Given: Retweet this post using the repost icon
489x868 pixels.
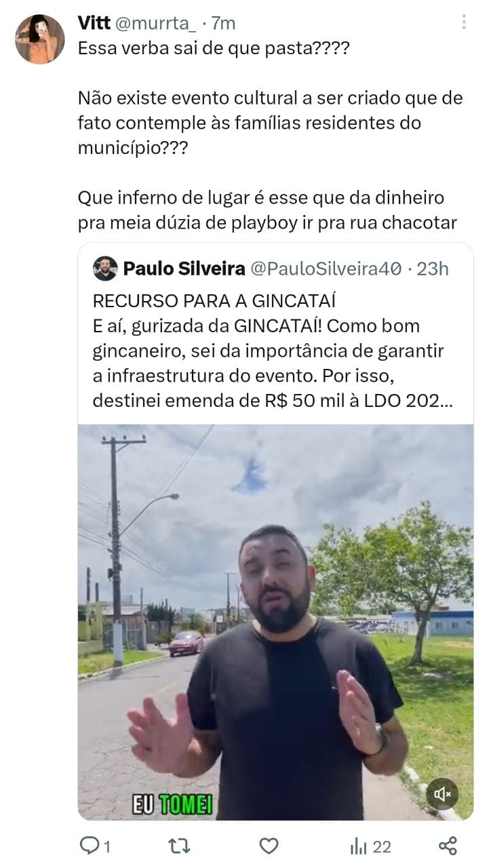Looking at the screenshot, I should pyautogui.click(x=179, y=846).
